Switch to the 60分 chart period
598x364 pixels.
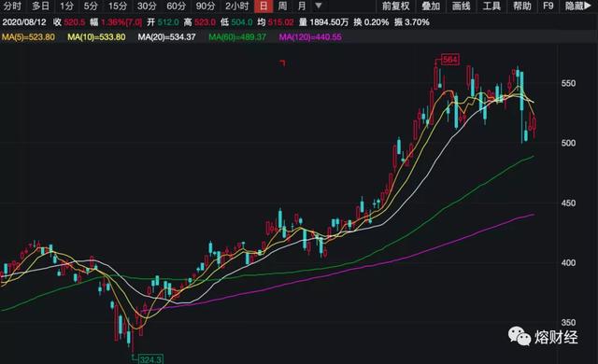point(177,7)
